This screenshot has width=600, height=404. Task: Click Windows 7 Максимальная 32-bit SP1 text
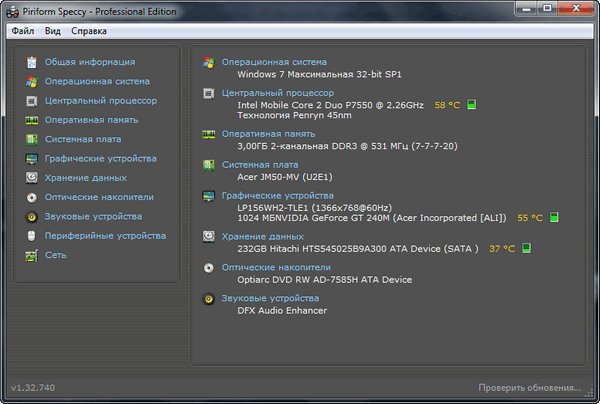[320, 74]
